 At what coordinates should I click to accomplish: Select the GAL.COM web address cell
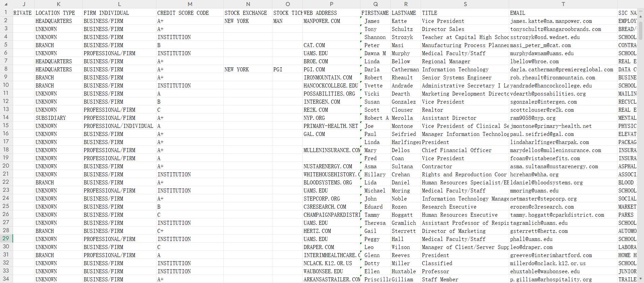coord(331,134)
